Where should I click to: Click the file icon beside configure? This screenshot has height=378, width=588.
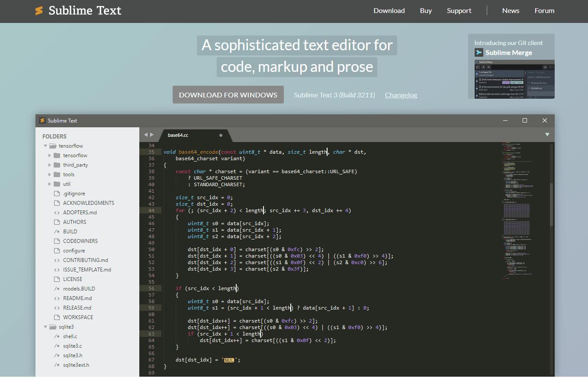point(57,251)
